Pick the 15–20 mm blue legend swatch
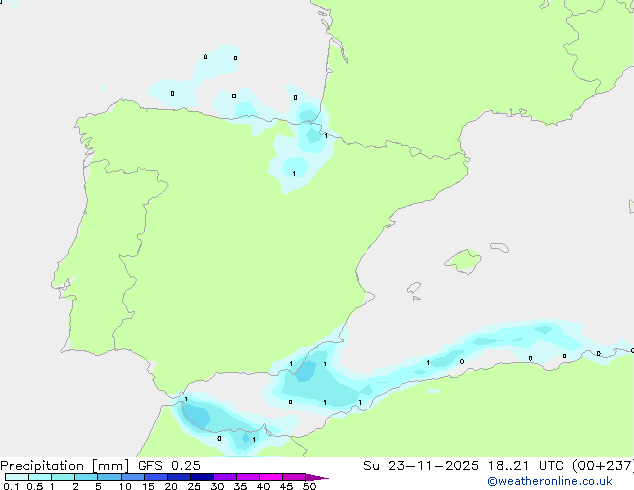The height and width of the screenshot is (490, 634). [156, 477]
